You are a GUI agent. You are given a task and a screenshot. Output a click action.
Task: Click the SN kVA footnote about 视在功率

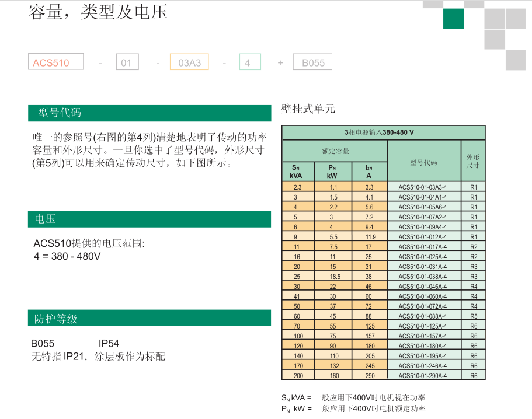(353, 397)
